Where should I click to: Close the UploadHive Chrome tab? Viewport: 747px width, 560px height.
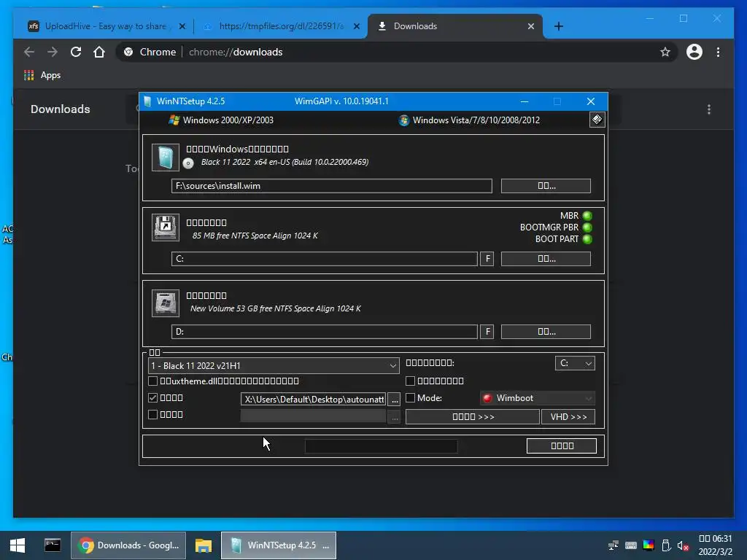pyautogui.click(x=182, y=26)
